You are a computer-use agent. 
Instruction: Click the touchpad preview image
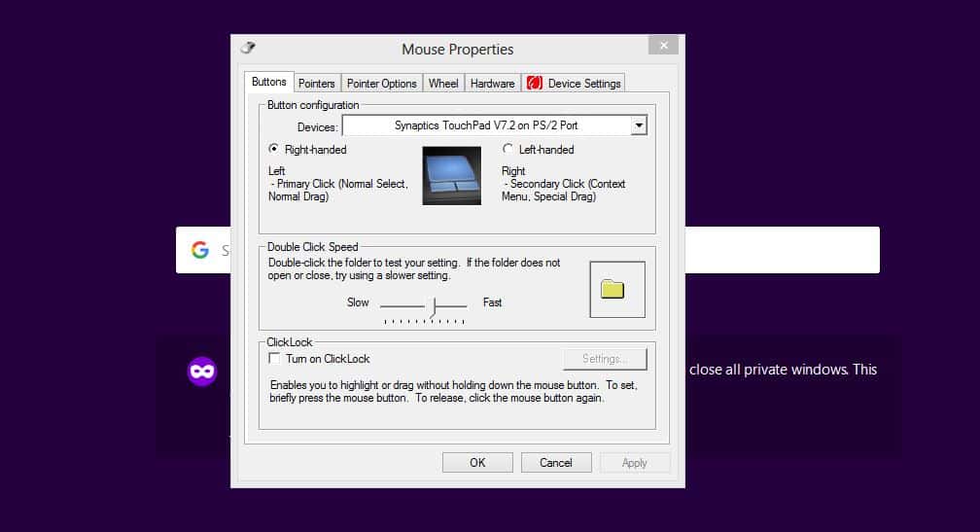pos(451,176)
